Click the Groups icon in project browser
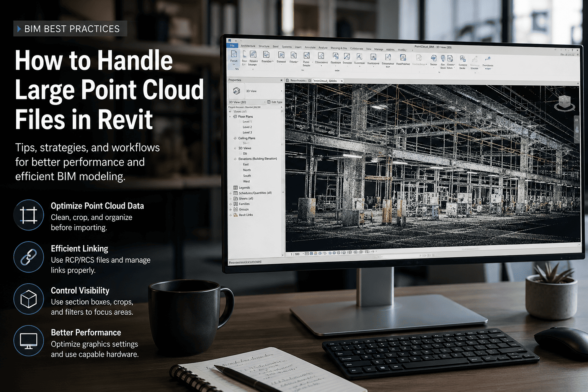Image resolution: width=588 pixels, height=392 pixels. (x=235, y=209)
